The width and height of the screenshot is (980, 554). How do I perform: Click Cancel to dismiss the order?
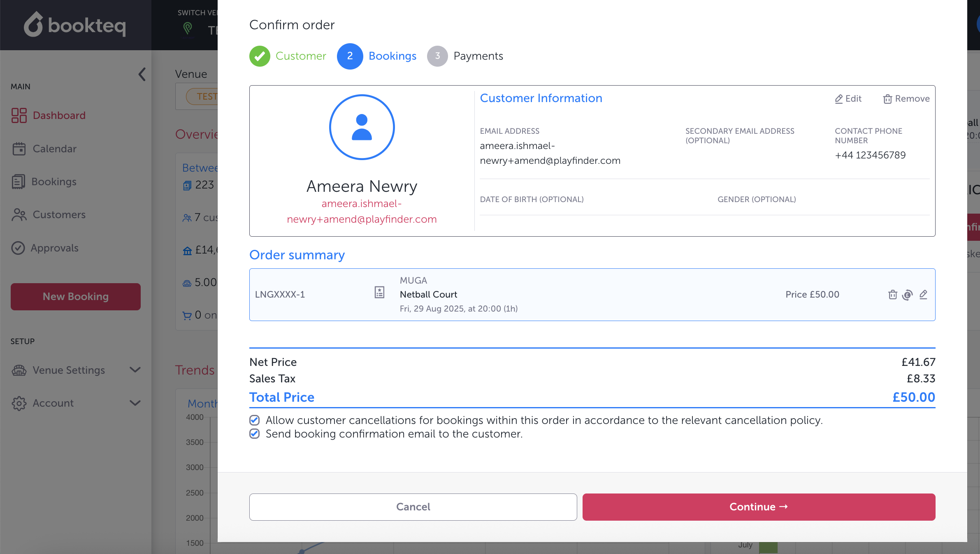click(413, 507)
